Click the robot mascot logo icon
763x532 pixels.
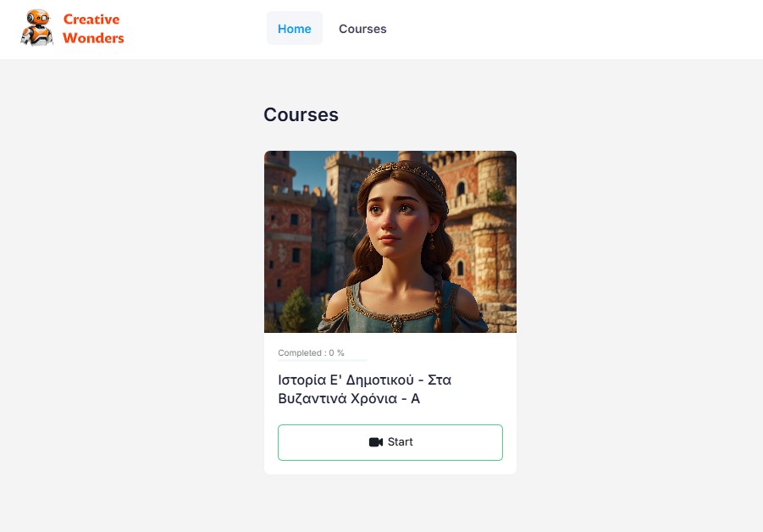(x=36, y=27)
